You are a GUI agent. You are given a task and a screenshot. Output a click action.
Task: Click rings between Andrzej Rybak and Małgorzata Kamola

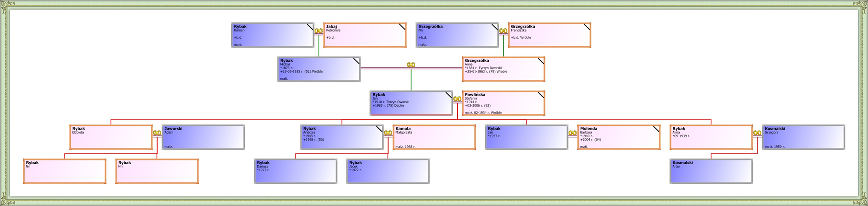pyautogui.click(x=388, y=133)
